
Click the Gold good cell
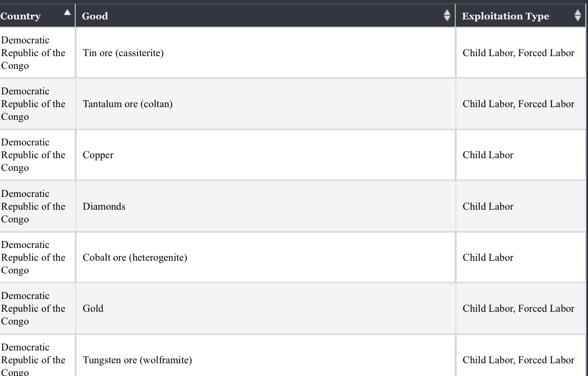(93, 308)
